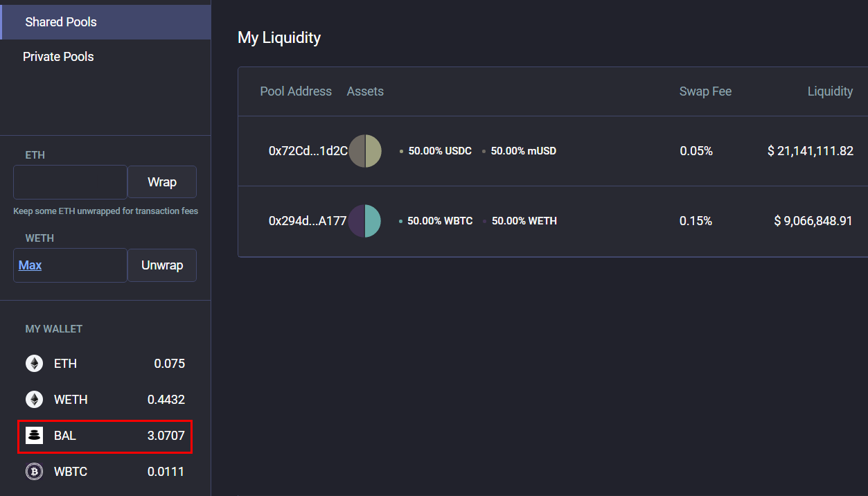Click the Wrap button

tap(162, 182)
